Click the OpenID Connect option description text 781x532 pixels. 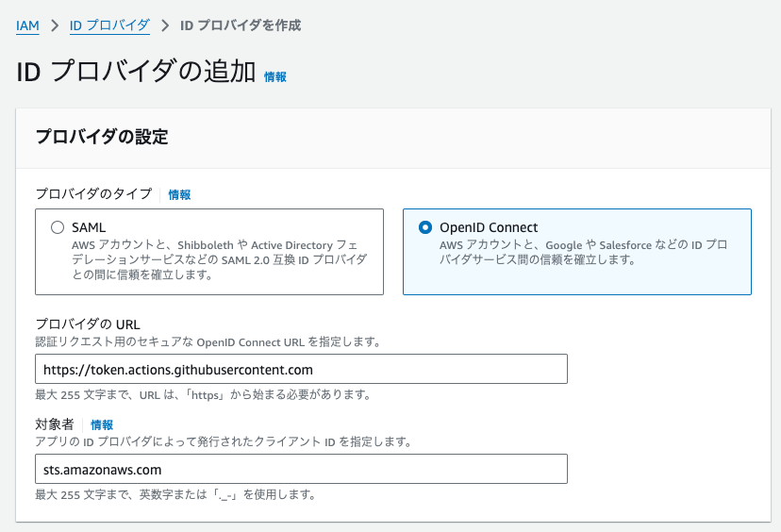[583, 252]
